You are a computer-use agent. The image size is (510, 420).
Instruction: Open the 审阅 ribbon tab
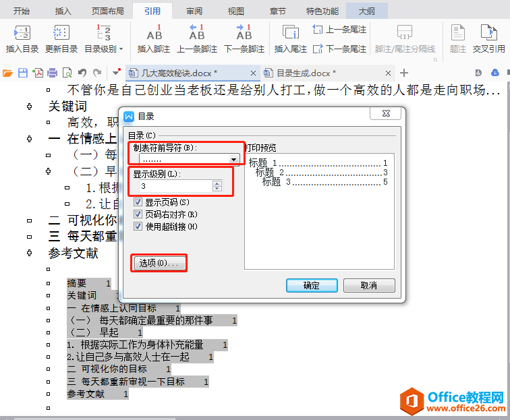194,11
